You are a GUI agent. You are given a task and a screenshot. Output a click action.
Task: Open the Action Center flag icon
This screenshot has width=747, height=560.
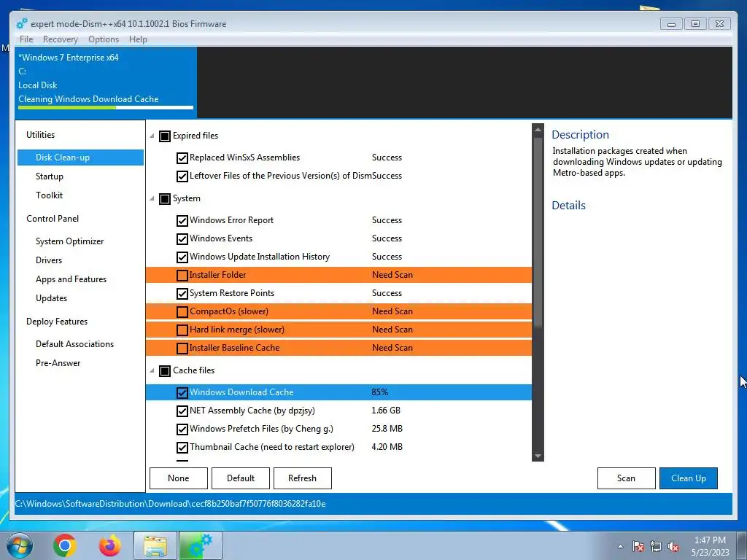(x=638, y=546)
